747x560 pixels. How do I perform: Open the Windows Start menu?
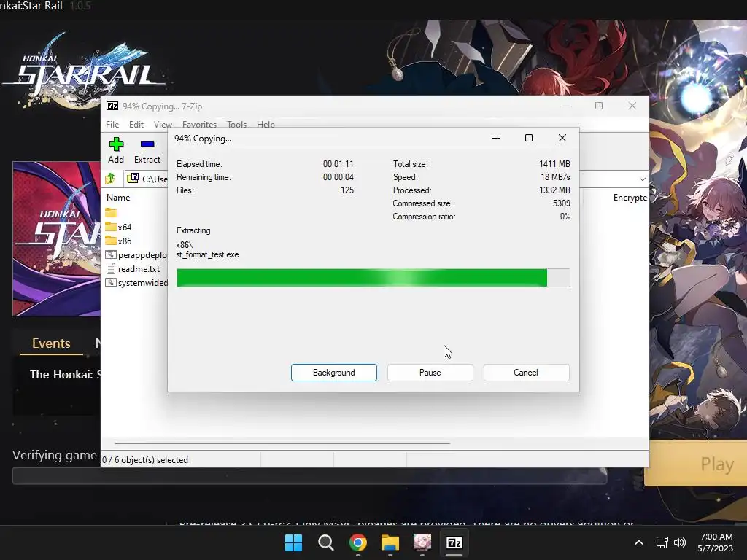pyautogui.click(x=293, y=542)
